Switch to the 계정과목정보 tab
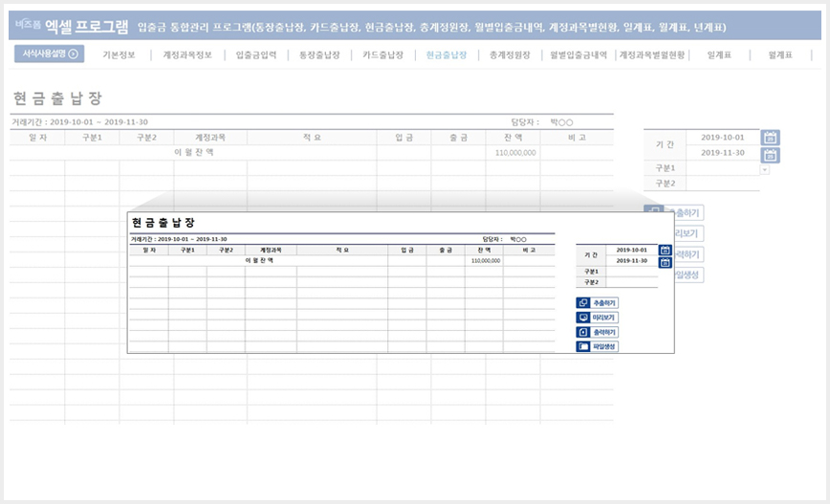This screenshot has width=830, height=504. [x=187, y=55]
